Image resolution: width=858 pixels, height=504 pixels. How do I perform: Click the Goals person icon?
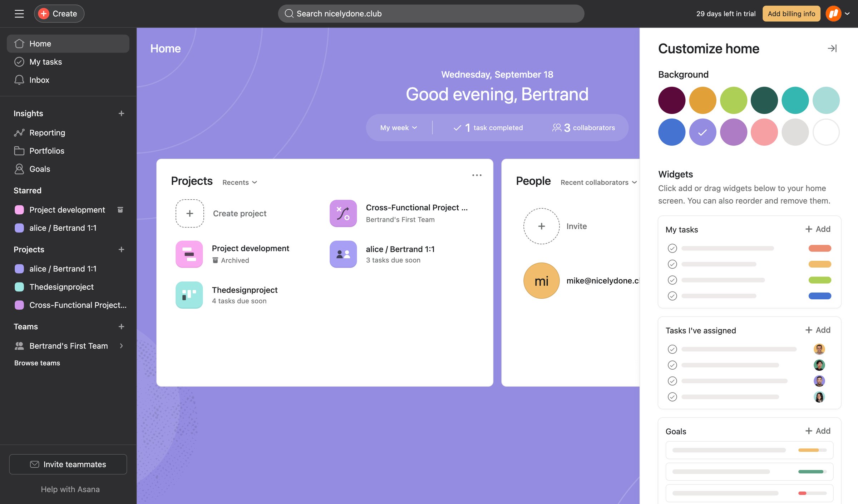(x=19, y=169)
